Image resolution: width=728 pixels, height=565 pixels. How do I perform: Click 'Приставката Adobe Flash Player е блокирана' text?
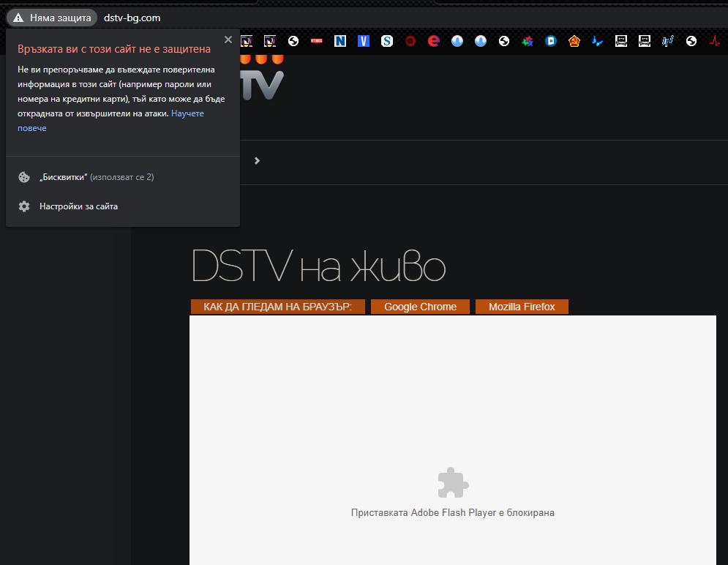(x=453, y=512)
